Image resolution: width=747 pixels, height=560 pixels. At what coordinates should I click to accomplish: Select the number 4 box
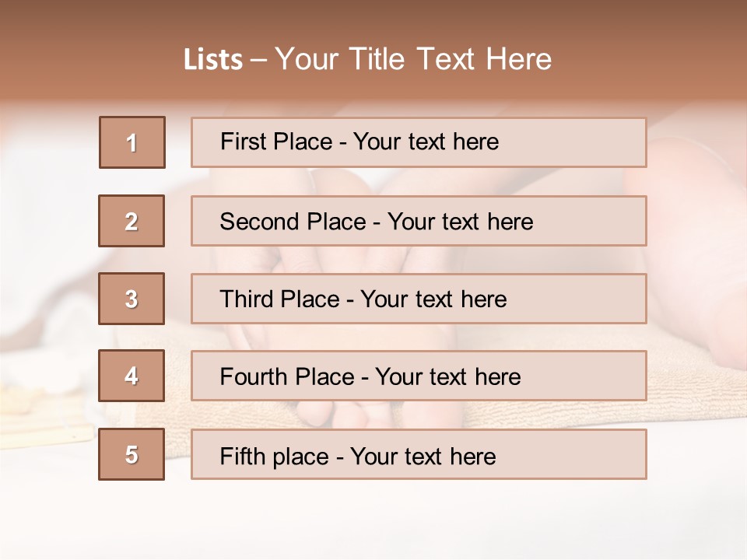[132, 376]
